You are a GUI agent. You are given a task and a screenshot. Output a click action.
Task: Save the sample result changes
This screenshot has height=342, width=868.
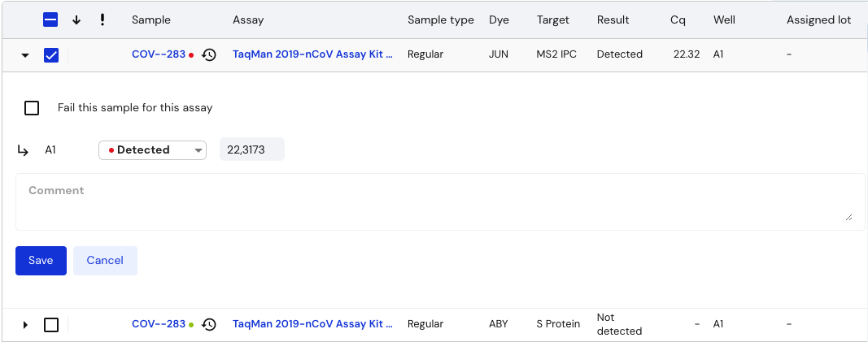click(x=41, y=261)
